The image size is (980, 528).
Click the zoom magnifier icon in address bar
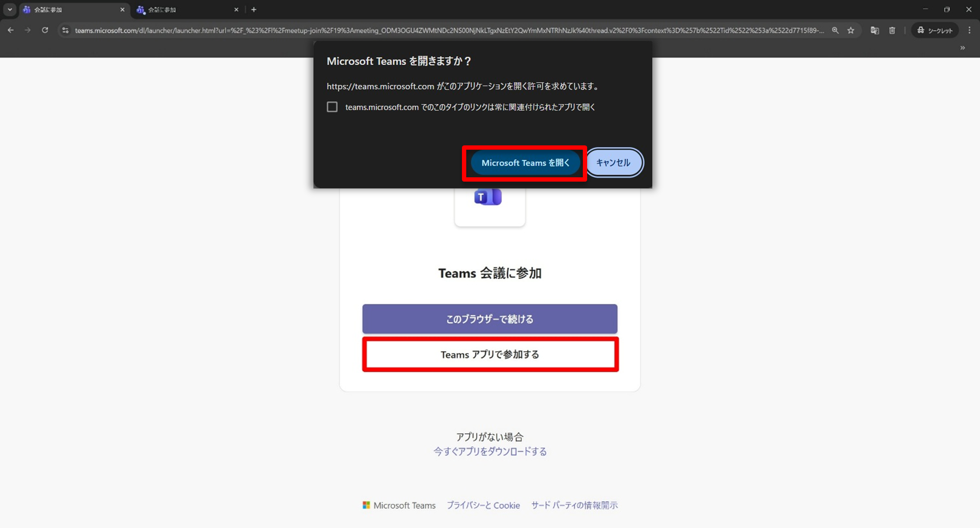(835, 30)
